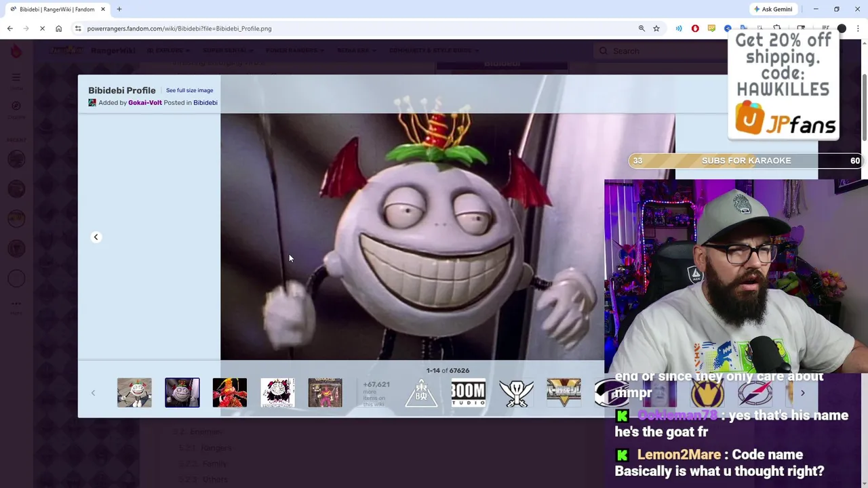Open the red Opera-style extension icon

(695, 28)
